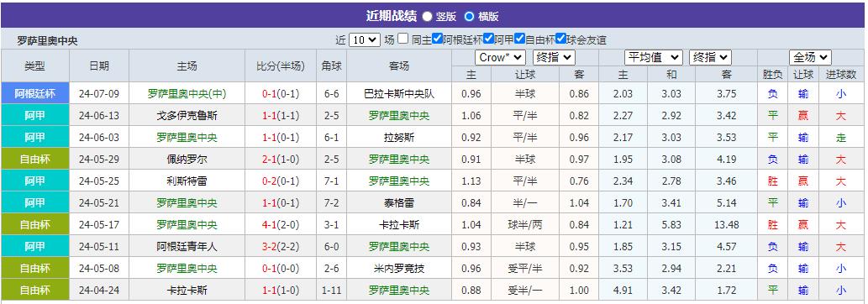Click the 进球数 column header
This screenshot has height=304, width=868.
click(841, 74)
